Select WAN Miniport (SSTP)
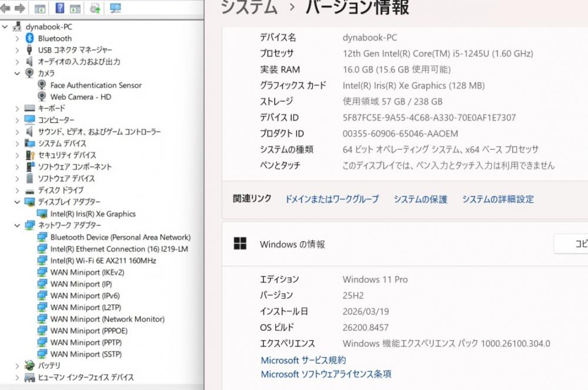Viewport: 588px width, 390px height. (86, 354)
